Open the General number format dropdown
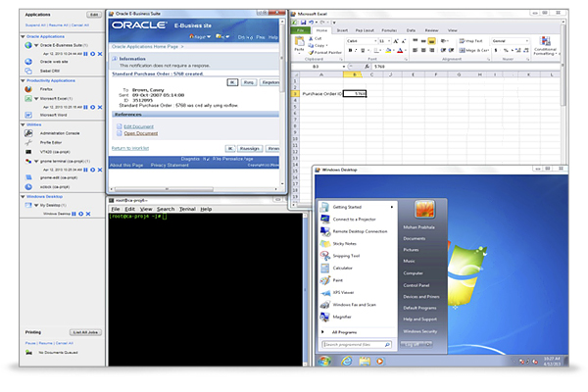This screenshot has width=588, height=392. [x=527, y=41]
